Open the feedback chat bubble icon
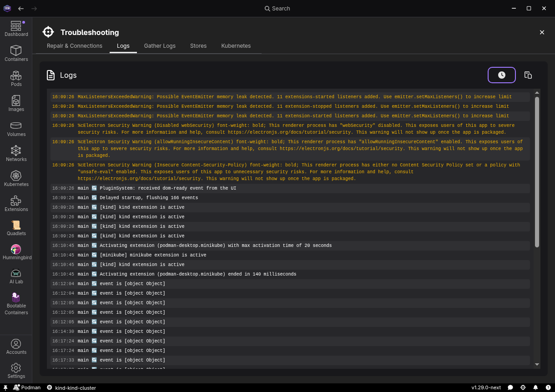This screenshot has height=392, width=555. point(510,388)
